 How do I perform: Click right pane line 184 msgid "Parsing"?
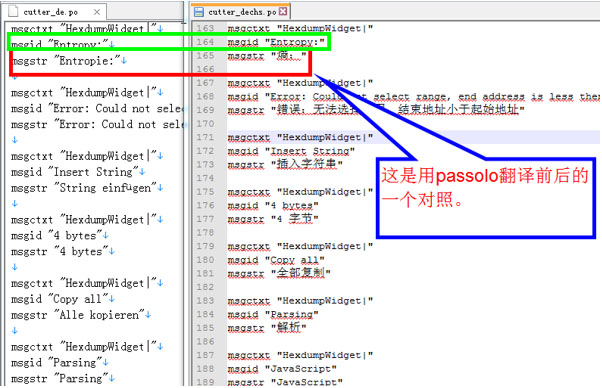coord(273,314)
